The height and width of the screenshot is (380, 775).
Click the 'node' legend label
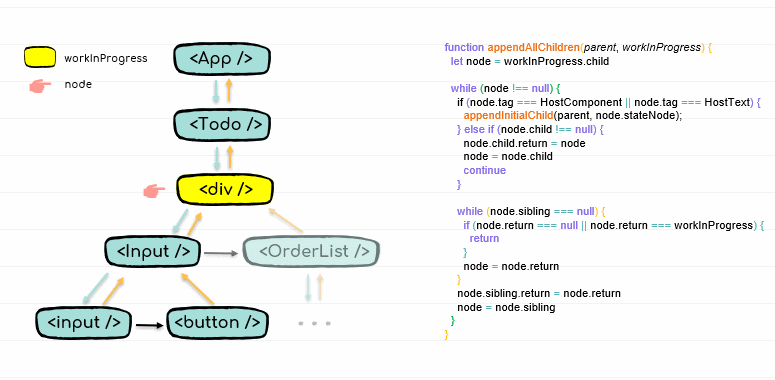click(78, 84)
